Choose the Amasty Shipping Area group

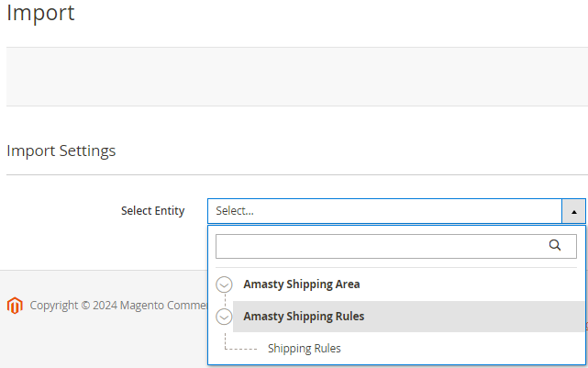pyautogui.click(x=302, y=284)
